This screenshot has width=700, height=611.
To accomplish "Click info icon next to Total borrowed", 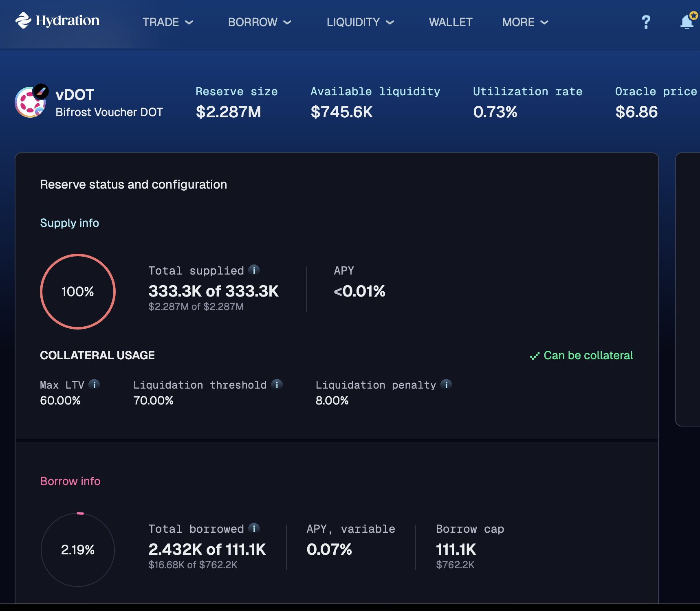I will click(254, 528).
